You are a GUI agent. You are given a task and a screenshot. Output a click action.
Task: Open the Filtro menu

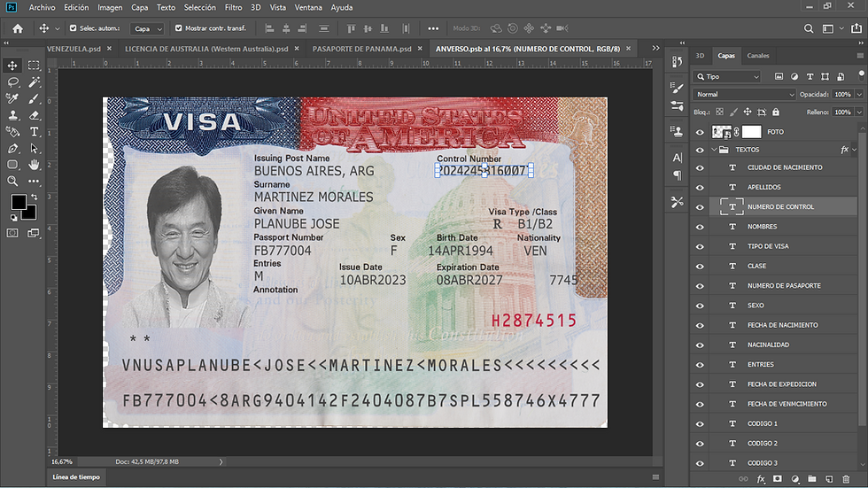tap(233, 8)
